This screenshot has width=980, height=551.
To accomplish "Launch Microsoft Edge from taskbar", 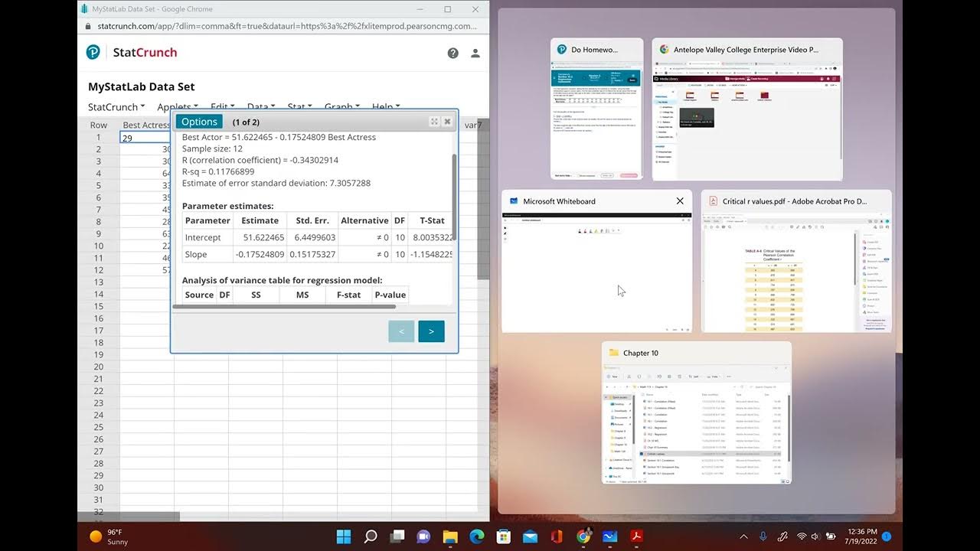I will click(477, 536).
